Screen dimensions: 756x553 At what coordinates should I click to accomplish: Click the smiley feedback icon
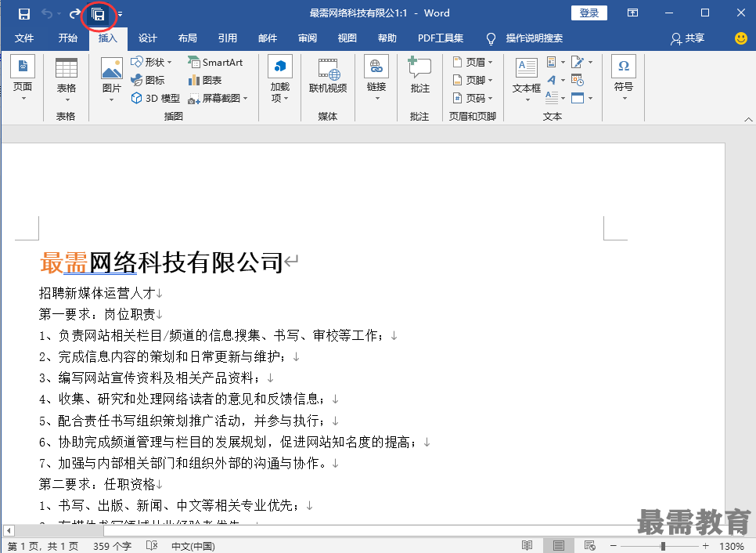pyautogui.click(x=741, y=38)
